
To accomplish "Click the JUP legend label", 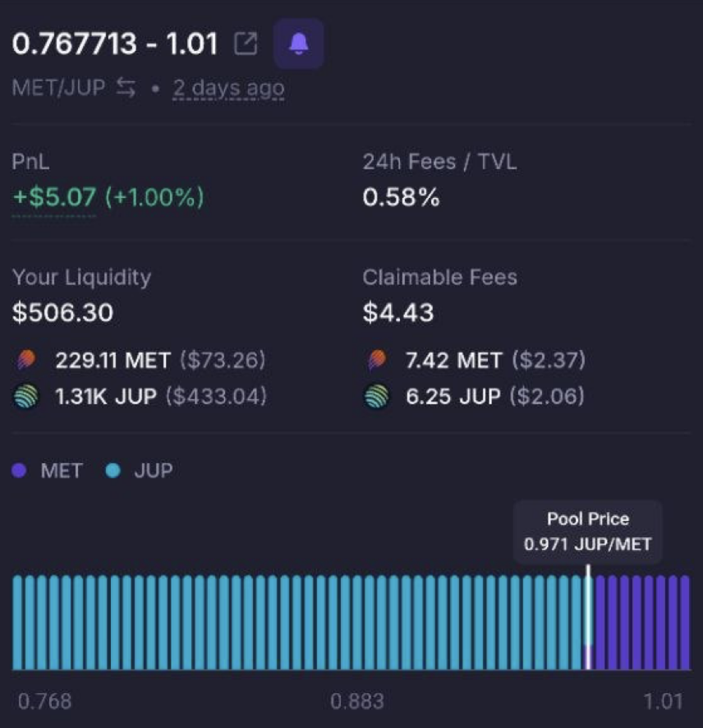I will click(x=154, y=470).
